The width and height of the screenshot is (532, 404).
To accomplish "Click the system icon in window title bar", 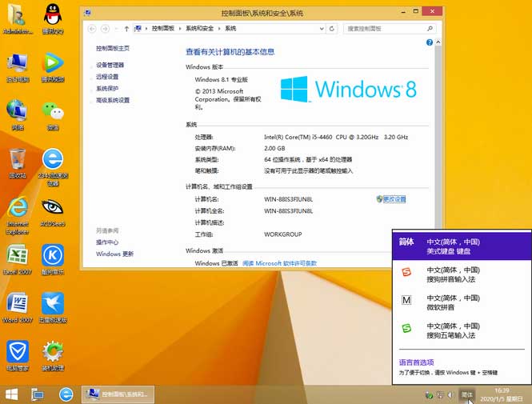I will point(88,14).
